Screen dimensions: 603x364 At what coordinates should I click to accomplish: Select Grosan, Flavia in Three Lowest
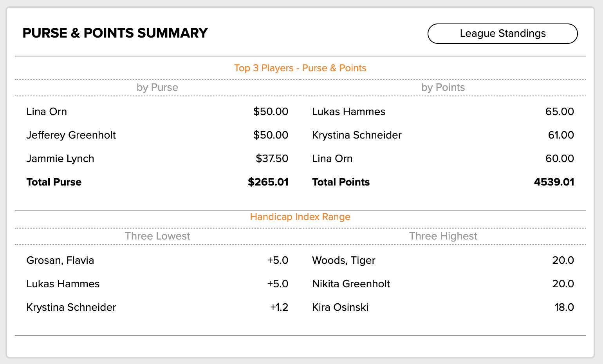[x=60, y=260]
